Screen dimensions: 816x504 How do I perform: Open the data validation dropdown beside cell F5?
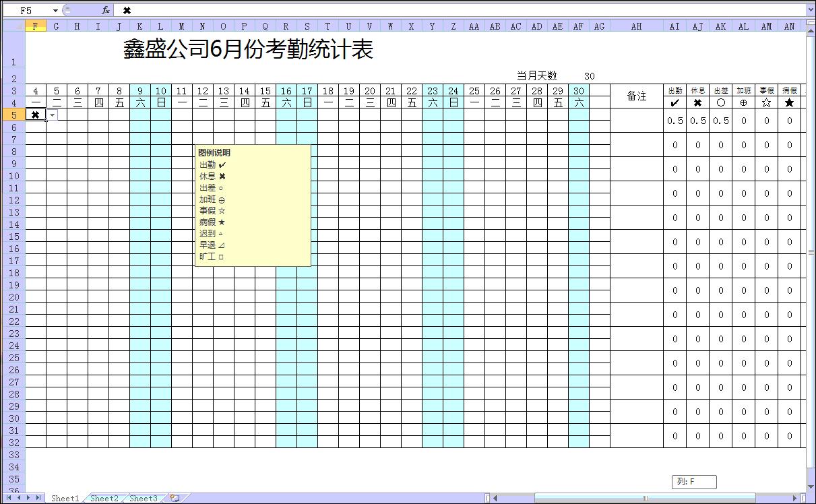(x=53, y=115)
